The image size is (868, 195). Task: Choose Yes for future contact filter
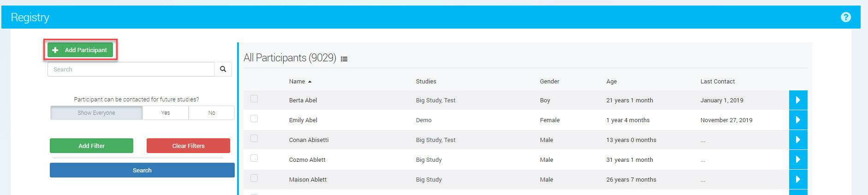coord(166,113)
